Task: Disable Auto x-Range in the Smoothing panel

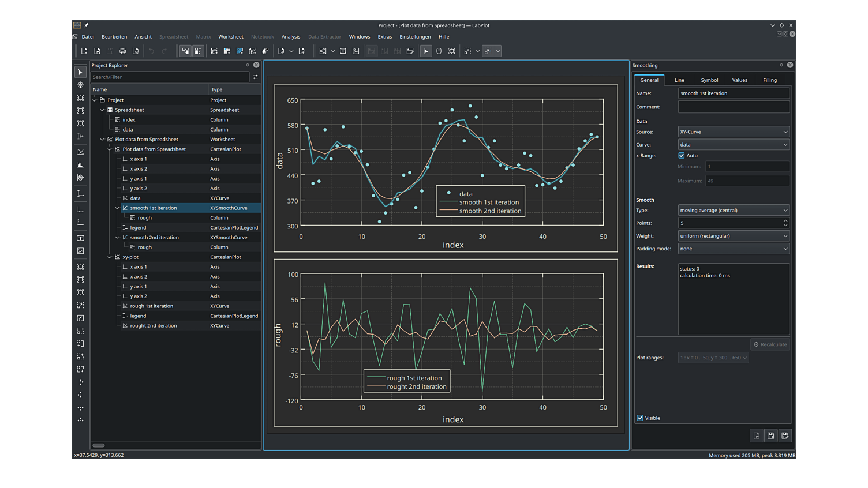Action: click(x=682, y=155)
